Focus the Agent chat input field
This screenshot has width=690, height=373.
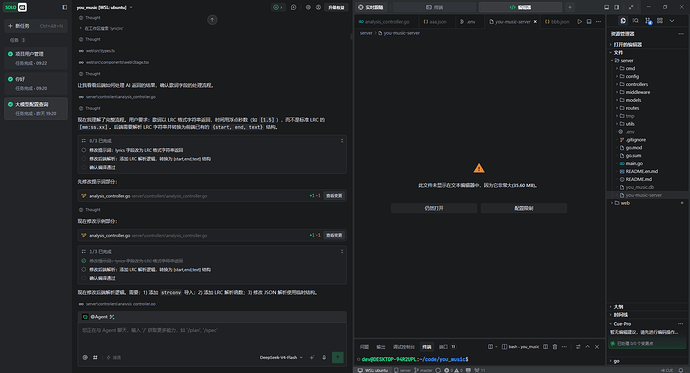tap(212, 338)
